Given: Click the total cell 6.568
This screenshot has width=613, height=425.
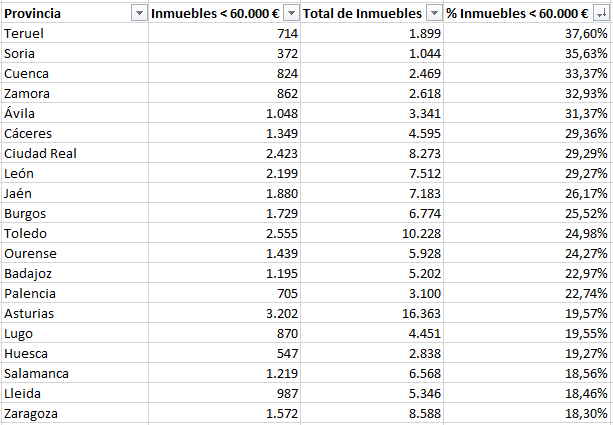Looking at the screenshot, I should (372, 373).
